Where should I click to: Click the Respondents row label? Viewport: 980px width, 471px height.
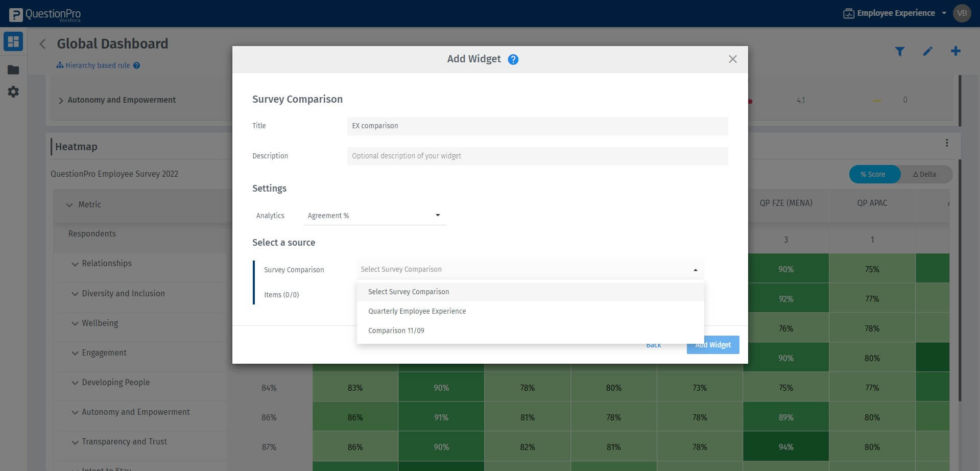click(x=92, y=234)
